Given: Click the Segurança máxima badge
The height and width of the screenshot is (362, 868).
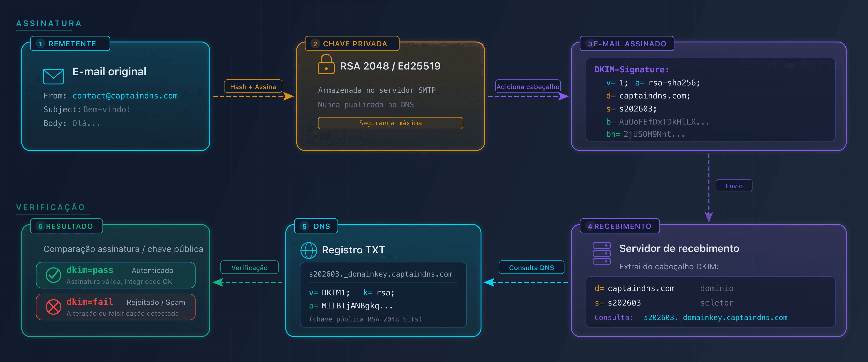Looking at the screenshot, I should (390, 123).
